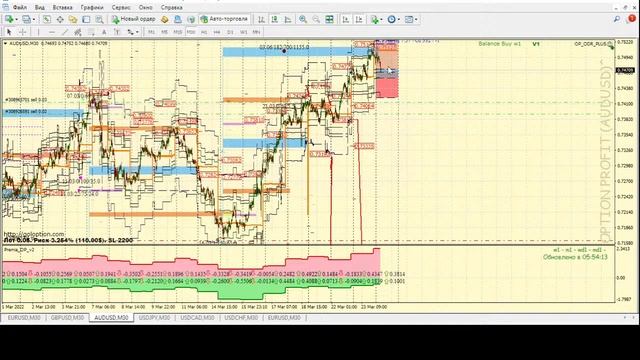This screenshot has height=360, width=640.
Task: Open the chart templates icon
Action: 409,19
